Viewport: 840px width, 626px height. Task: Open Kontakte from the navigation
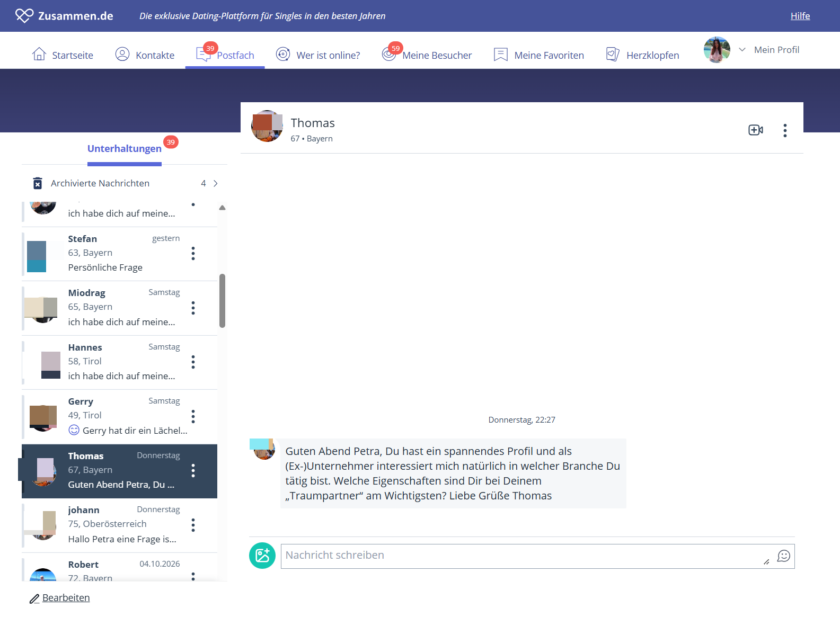pyautogui.click(x=145, y=55)
